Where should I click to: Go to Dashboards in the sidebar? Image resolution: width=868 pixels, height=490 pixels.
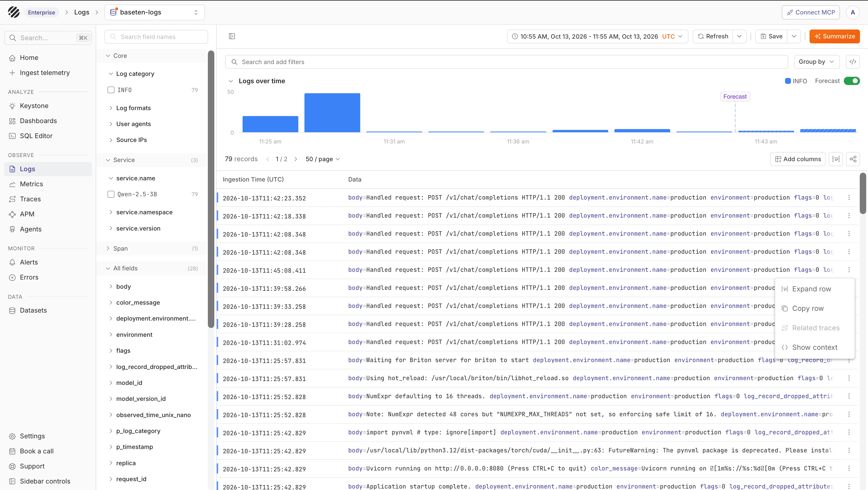coord(38,121)
